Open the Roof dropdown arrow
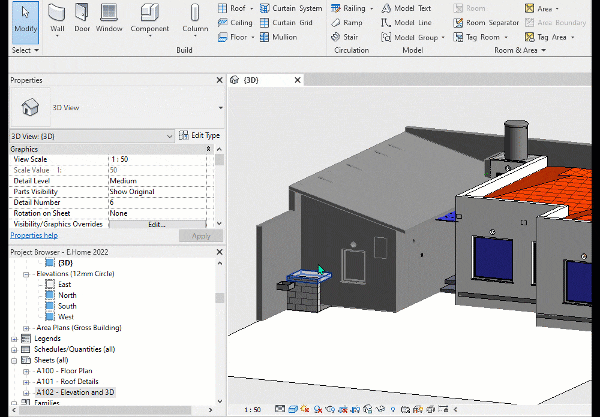 (252, 8)
